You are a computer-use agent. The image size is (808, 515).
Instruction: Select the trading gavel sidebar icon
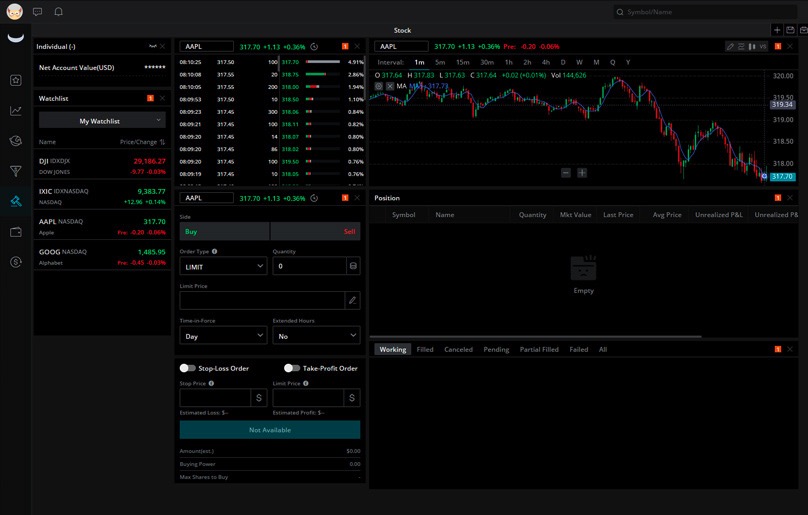pyautogui.click(x=15, y=201)
